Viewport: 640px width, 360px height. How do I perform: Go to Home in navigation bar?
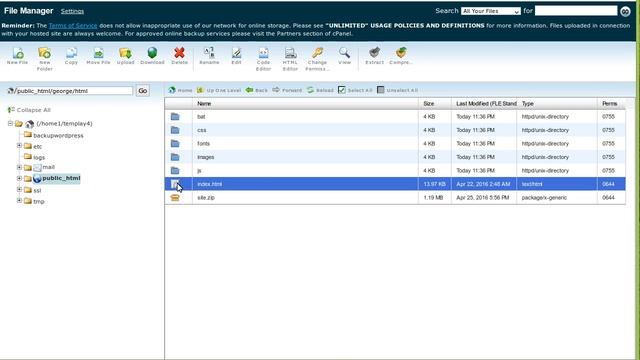(180, 90)
